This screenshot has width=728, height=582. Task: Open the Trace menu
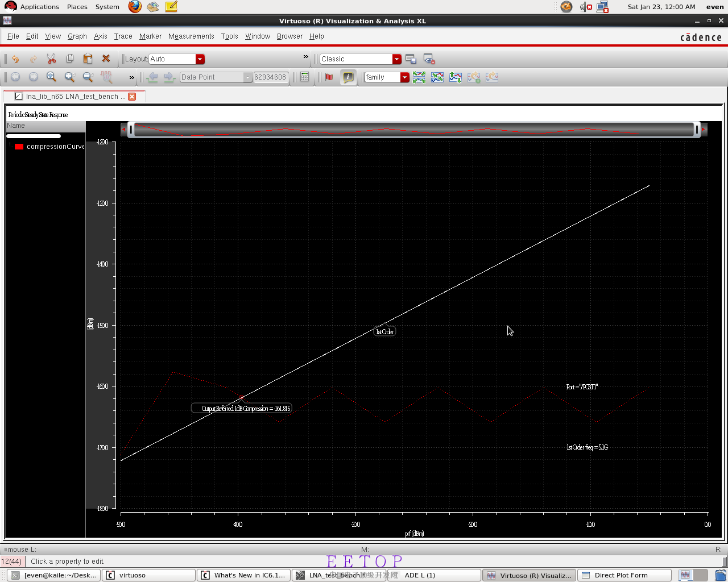click(x=123, y=36)
